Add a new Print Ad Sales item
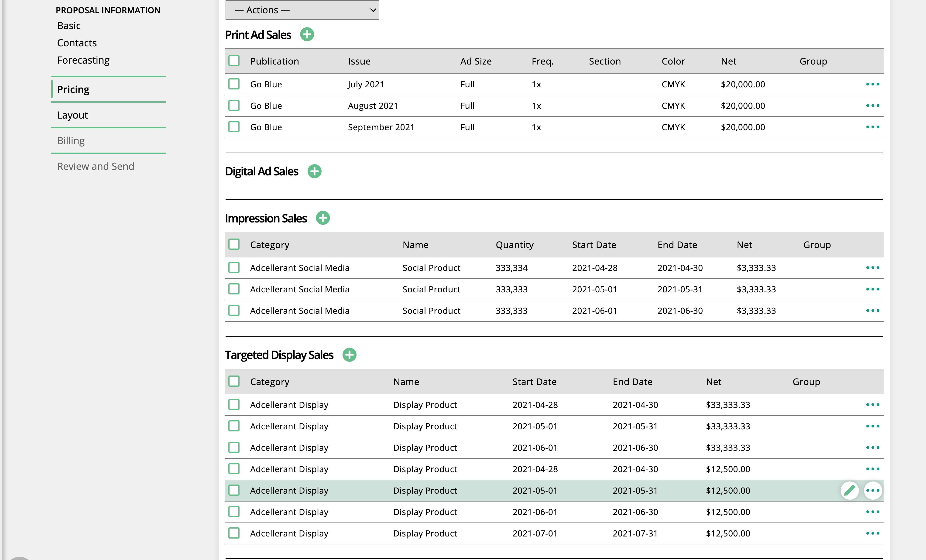This screenshot has height=560, width=926. point(307,34)
